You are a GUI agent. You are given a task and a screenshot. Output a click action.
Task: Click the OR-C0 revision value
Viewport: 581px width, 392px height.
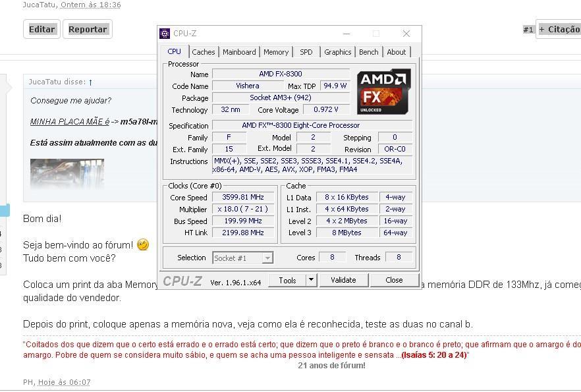click(x=395, y=149)
